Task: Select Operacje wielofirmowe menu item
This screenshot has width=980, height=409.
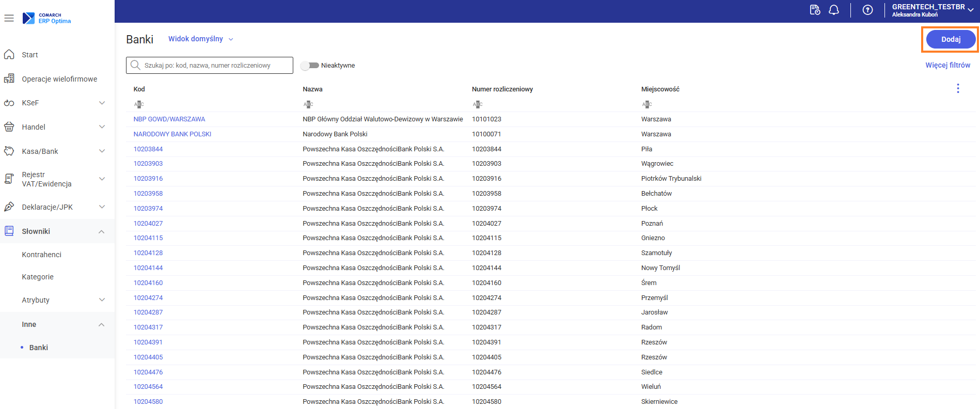Action: pos(59,79)
